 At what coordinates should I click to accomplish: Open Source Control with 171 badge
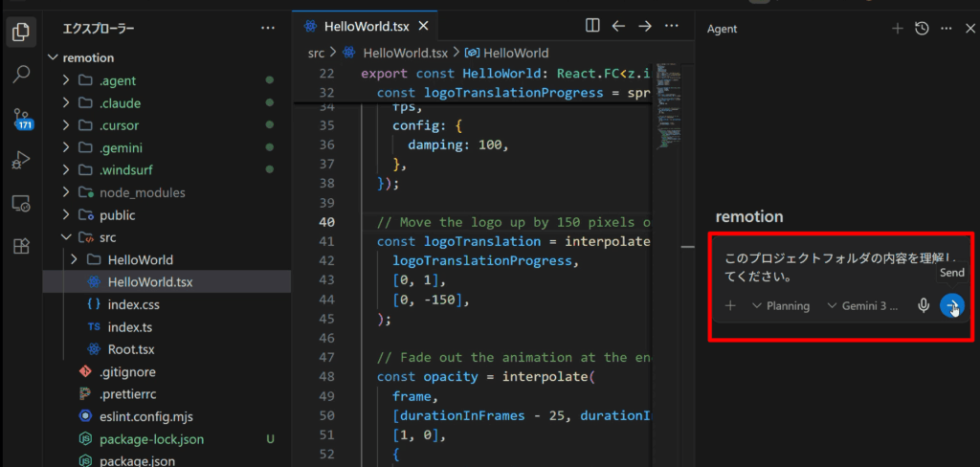click(x=20, y=119)
